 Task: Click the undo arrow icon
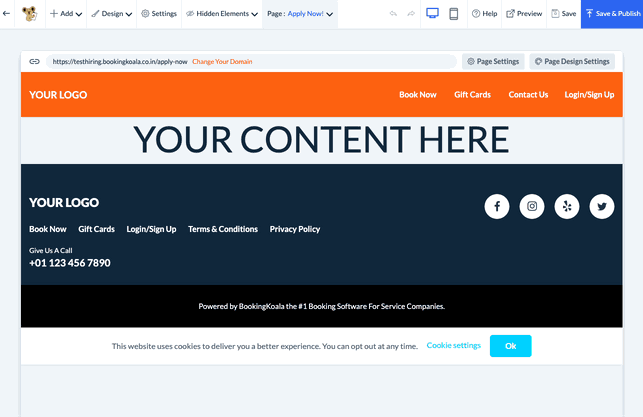(x=393, y=14)
